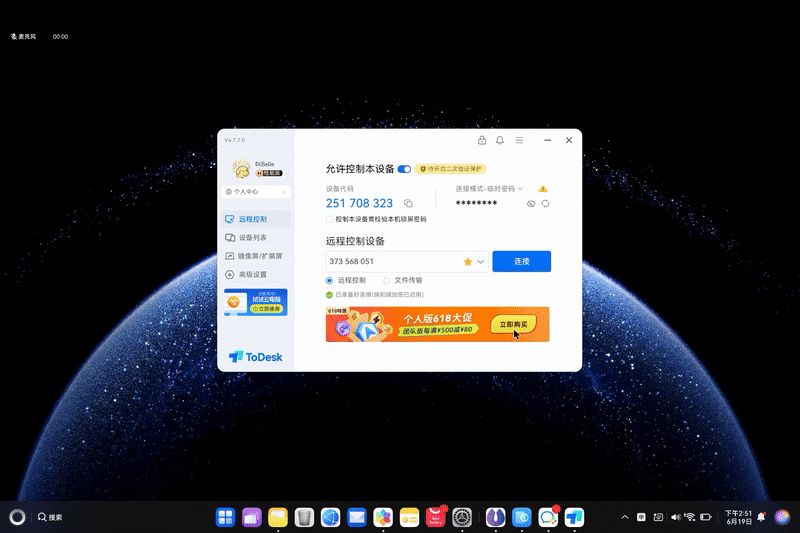Viewport: 800px width, 533px height.
Task: Open the blue camera-like app on taskbar
Action: 521,517
